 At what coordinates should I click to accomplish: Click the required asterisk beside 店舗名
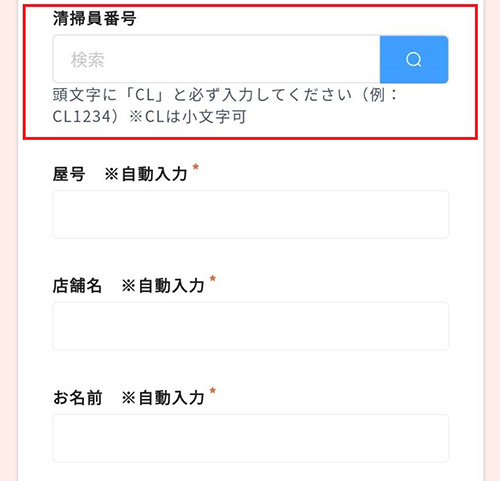(x=213, y=279)
